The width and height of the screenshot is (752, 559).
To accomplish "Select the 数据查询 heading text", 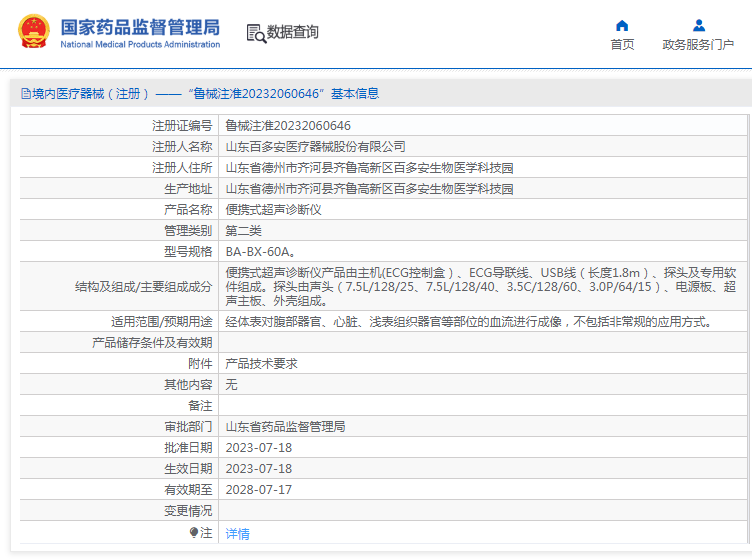I will tap(293, 32).
